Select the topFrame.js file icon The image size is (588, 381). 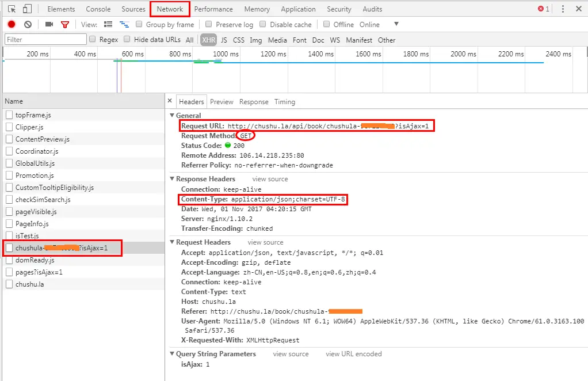(9, 115)
